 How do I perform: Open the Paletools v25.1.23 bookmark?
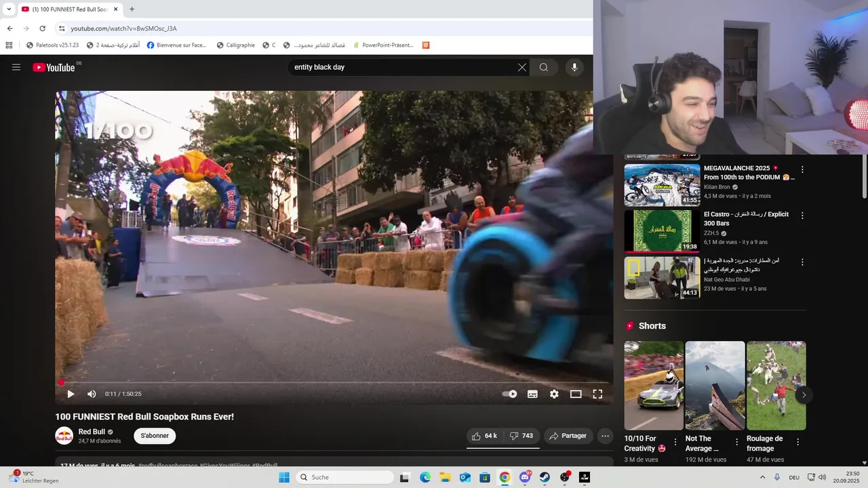pyautogui.click(x=53, y=45)
